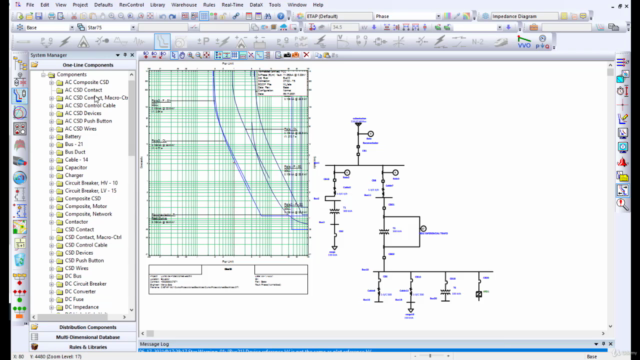640x360 pixels.
Task: Expand the Battery folder node
Action: (x=52, y=137)
